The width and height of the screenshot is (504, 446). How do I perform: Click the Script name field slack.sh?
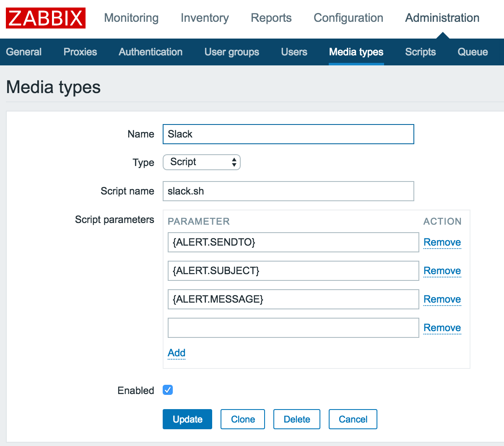click(x=288, y=191)
